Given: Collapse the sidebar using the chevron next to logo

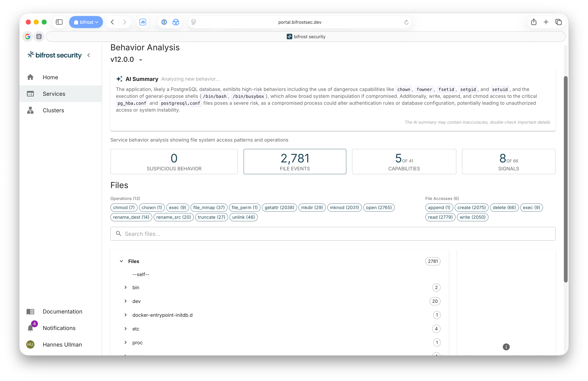Looking at the screenshot, I should coord(89,55).
